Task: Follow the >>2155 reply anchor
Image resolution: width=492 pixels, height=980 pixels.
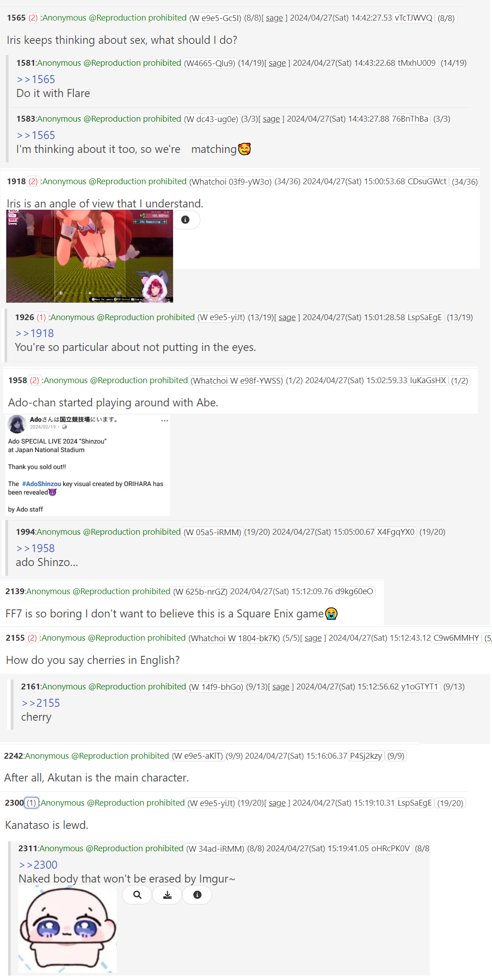Action: click(41, 703)
